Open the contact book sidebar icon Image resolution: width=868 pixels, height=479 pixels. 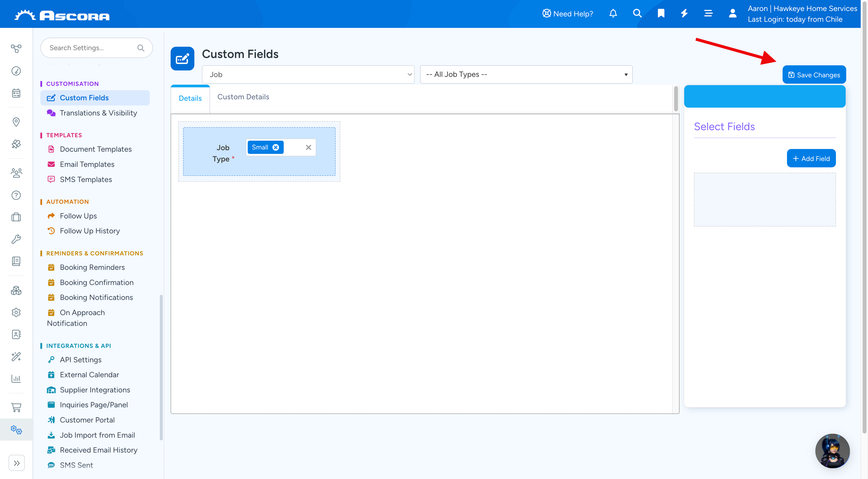click(16, 334)
